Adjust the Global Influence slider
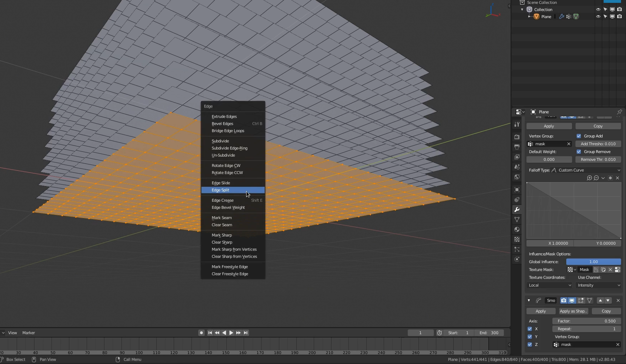Screen dimensions: 626x364 [593, 262]
